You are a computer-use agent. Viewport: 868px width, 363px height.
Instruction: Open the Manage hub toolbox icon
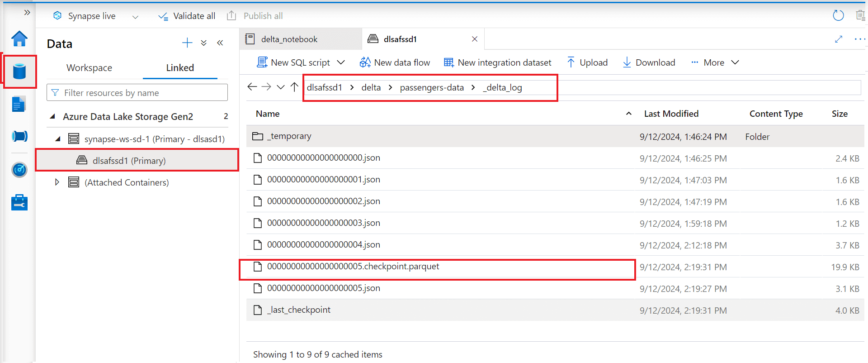pyautogui.click(x=19, y=202)
